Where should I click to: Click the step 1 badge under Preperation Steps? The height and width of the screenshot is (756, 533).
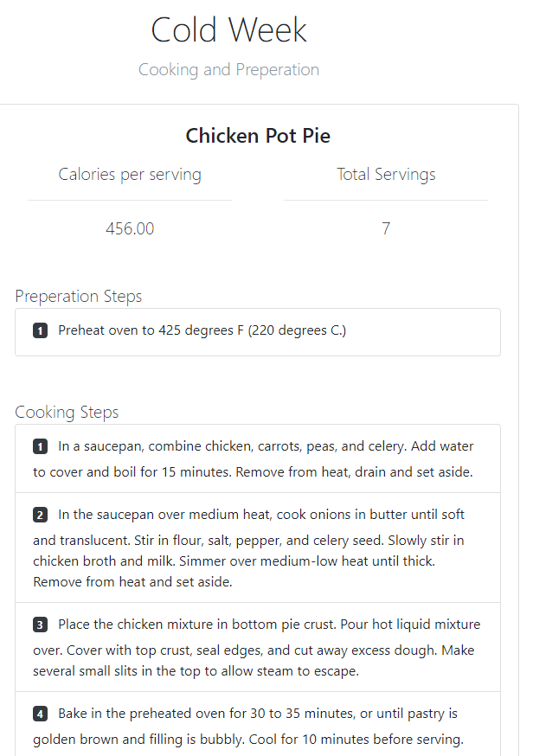click(x=40, y=330)
